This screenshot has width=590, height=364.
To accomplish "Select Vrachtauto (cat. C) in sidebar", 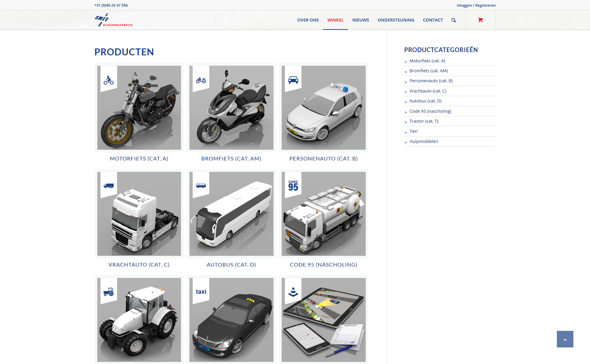I will (428, 91).
